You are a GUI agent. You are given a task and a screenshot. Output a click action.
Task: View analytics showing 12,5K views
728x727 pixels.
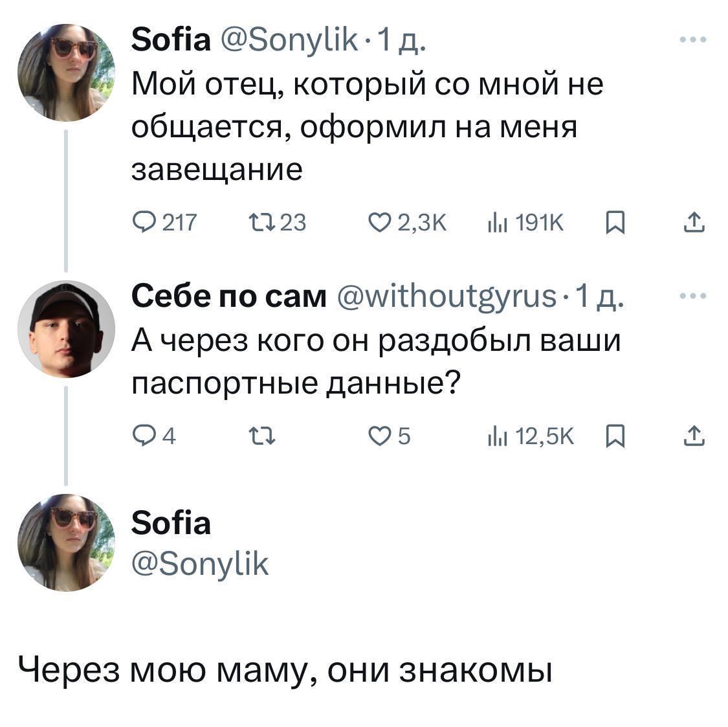click(x=496, y=438)
